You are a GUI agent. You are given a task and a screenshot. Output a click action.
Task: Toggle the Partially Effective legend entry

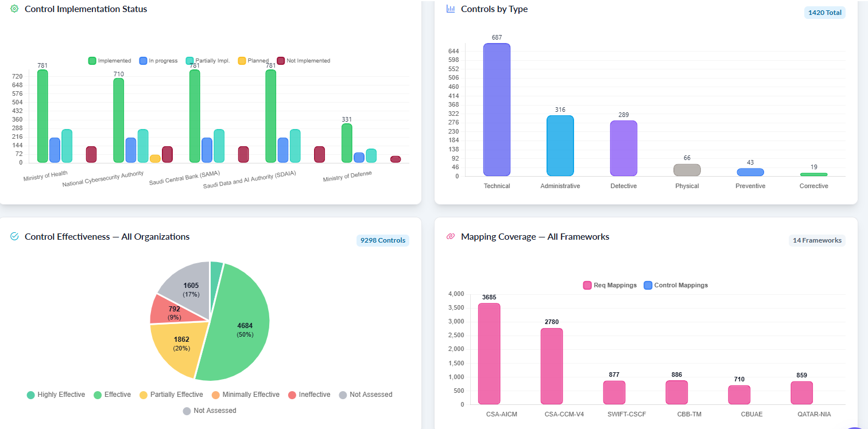tap(171, 395)
